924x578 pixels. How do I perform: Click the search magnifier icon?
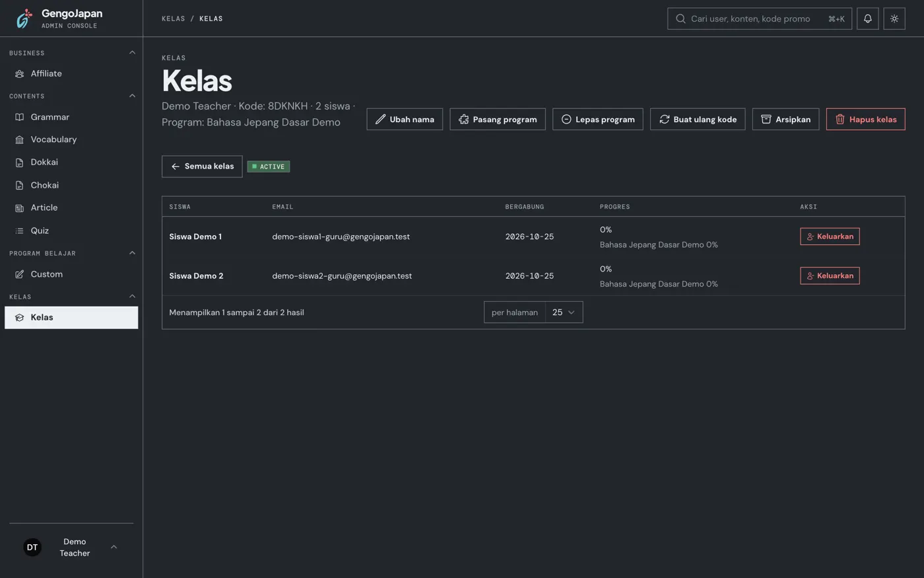click(x=680, y=18)
